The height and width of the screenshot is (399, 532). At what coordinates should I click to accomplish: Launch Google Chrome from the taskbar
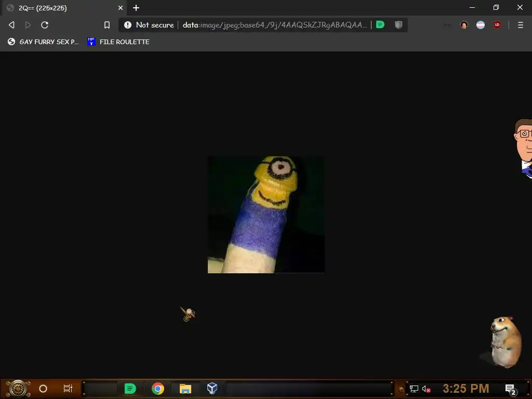(x=158, y=389)
